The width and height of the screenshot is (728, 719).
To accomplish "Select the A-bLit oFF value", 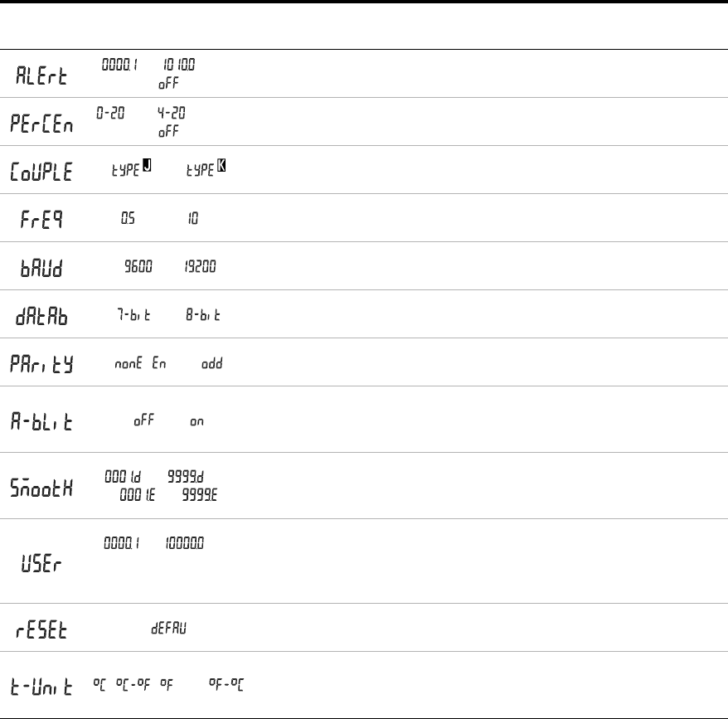I will click(x=144, y=420).
